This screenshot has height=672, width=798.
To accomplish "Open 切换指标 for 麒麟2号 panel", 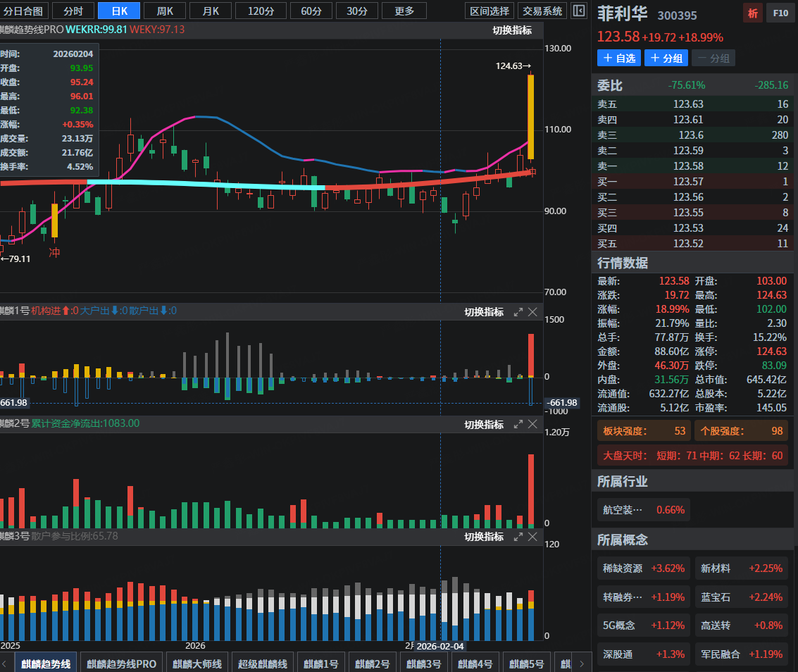I will (484, 424).
